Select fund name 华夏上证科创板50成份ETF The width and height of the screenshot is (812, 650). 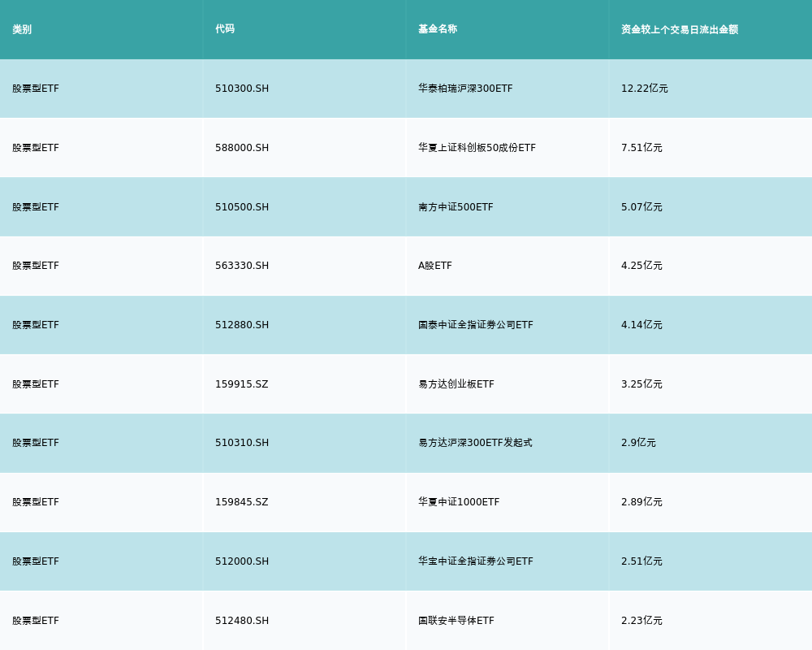[x=477, y=148]
